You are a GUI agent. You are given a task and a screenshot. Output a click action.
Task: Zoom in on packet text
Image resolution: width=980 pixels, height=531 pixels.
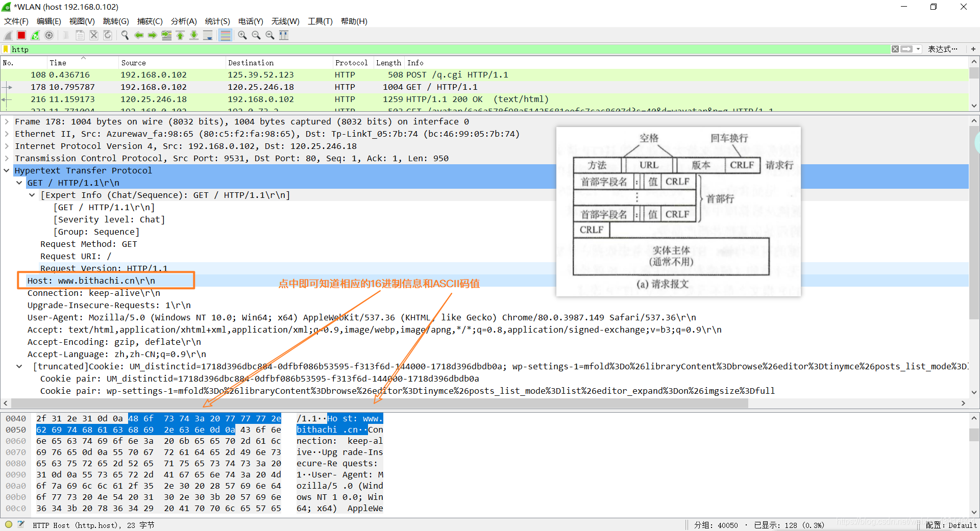pos(242,35)
